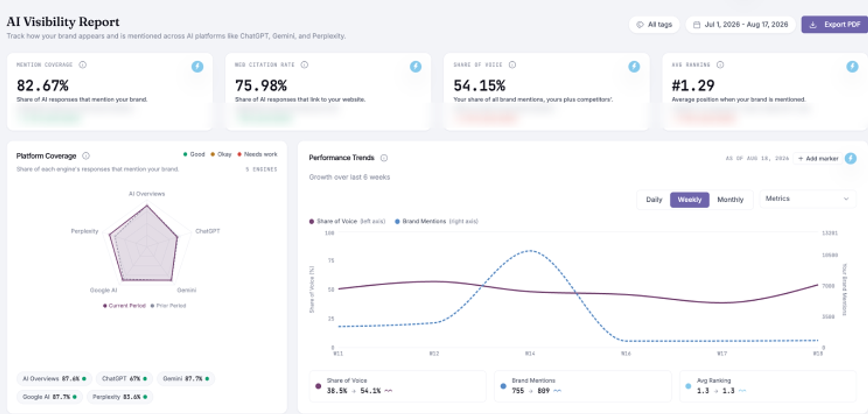Click the lightning icon on Mention Coverage card

click(198, 66)
